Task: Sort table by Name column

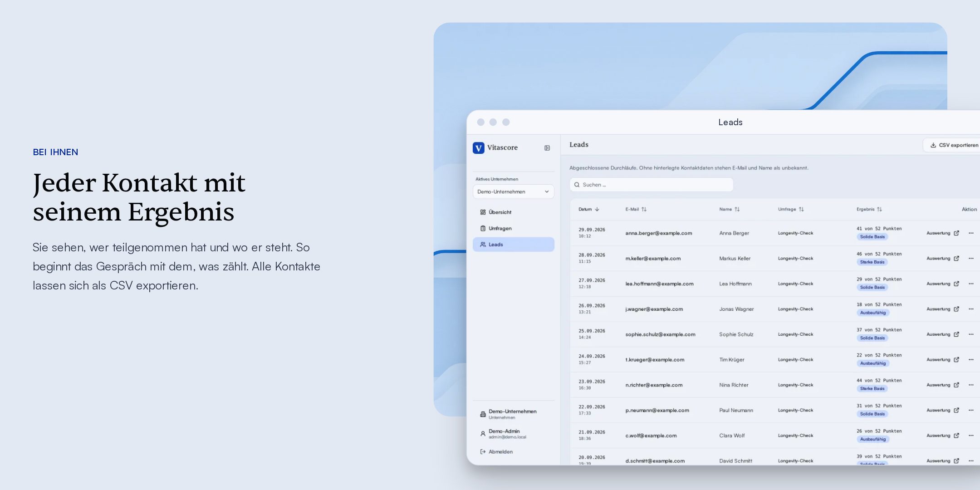Action: (729, 209)
